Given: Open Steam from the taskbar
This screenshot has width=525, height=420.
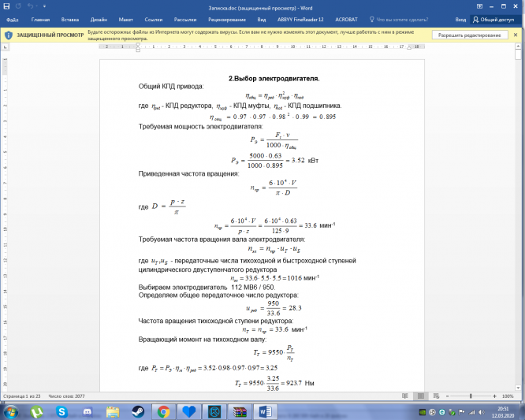Looking at the screenshot, I should pos(138,411).
